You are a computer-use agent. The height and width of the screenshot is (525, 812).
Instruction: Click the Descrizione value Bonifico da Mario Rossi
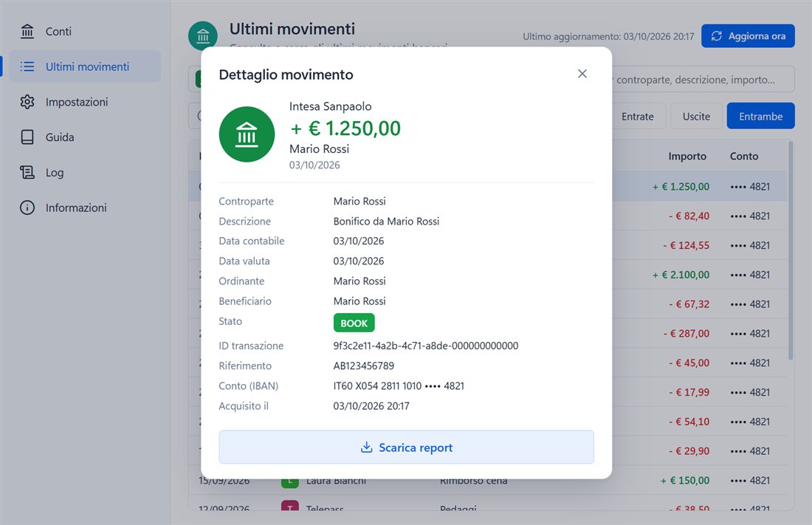(386, 222)
